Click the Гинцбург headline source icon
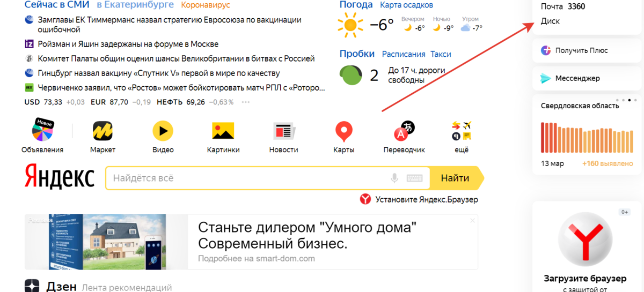 coord(30,73)
